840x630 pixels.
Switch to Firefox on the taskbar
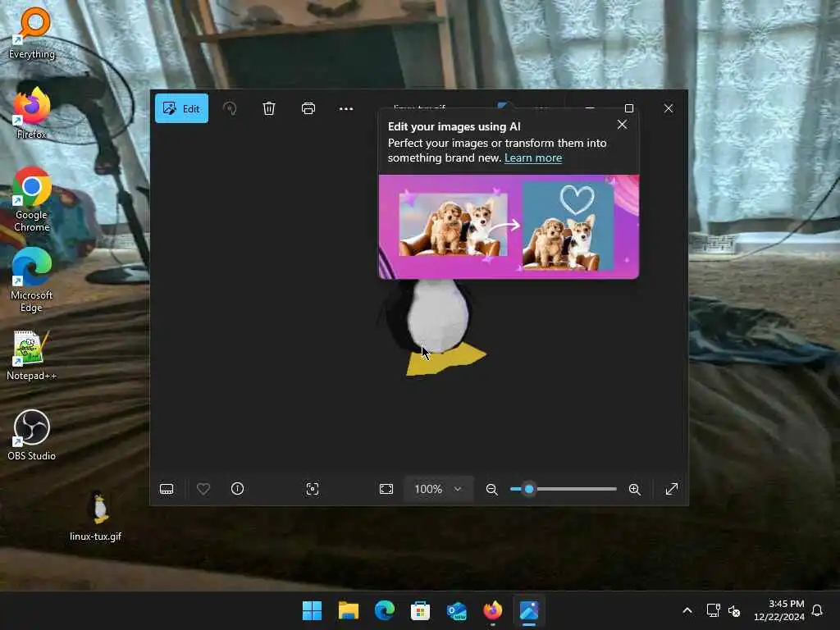pyautogui.click(x=493, y=610)
